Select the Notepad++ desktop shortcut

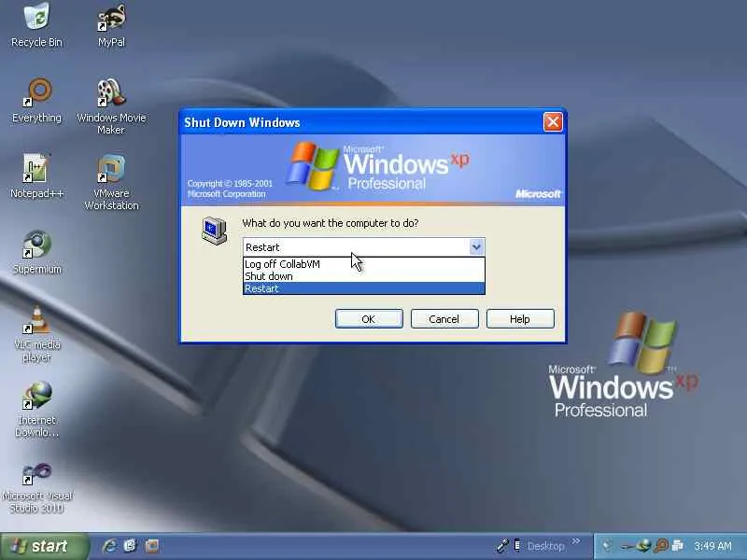coord(36,176)
